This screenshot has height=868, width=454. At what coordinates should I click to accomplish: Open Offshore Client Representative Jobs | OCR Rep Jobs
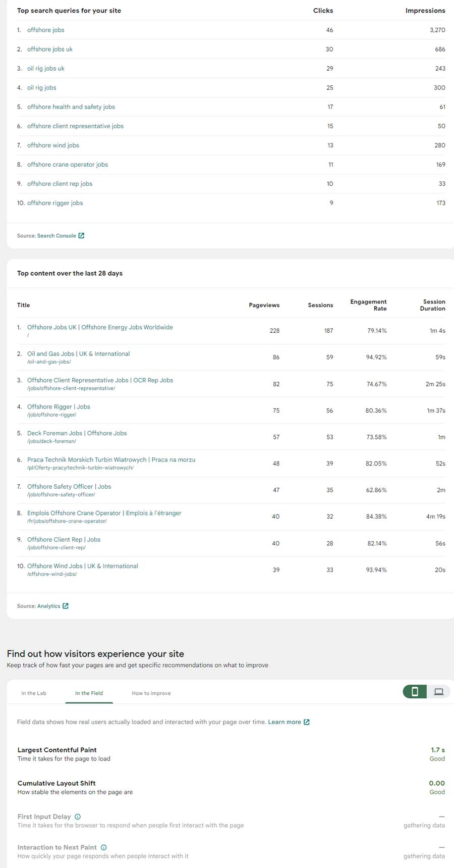coord(100,380)
